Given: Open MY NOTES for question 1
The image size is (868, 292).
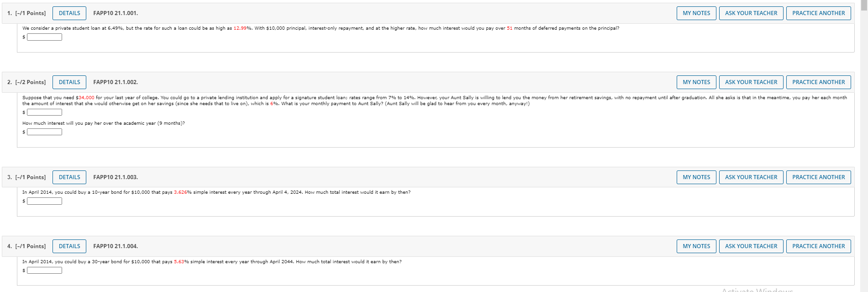Looking at the screenshot, I should 696,13.
